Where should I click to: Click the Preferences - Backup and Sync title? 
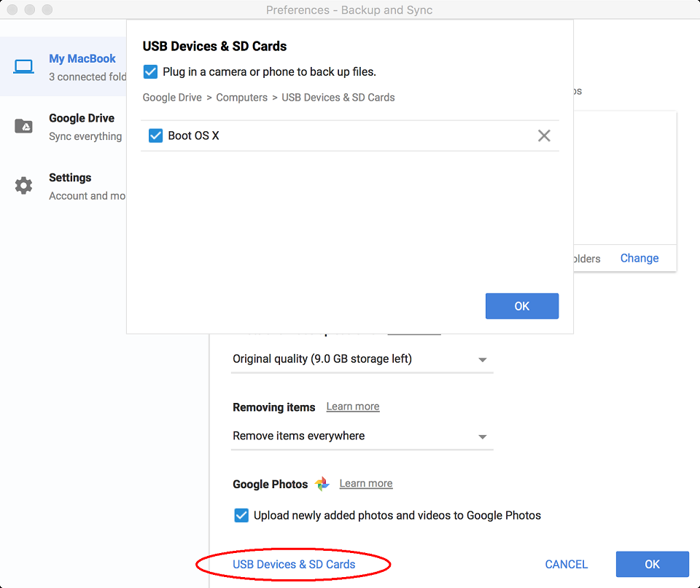click(x=349, y=9)
